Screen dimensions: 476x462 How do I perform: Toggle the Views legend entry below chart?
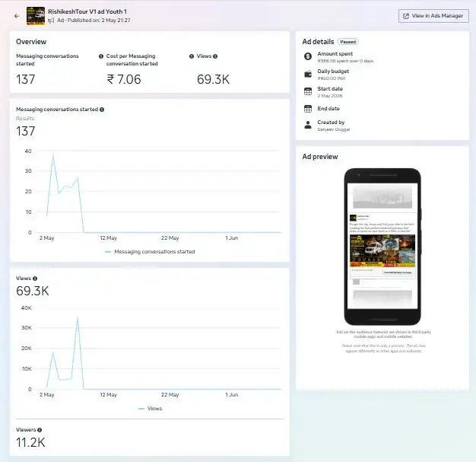tap(150, 409)
